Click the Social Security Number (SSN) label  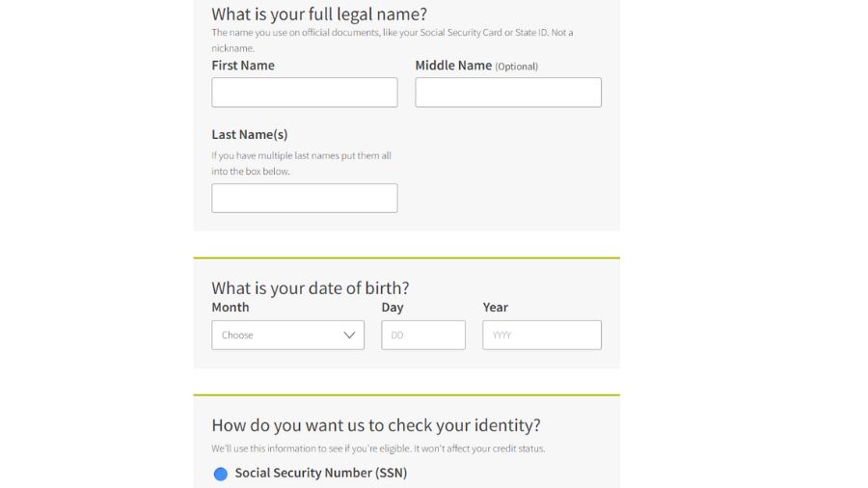[321, 473]
